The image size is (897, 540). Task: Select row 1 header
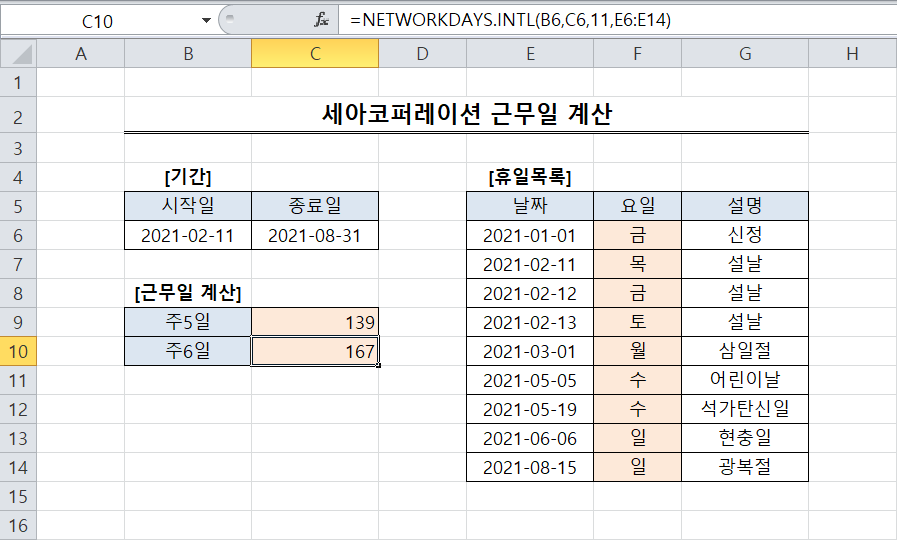pos(18,83)
